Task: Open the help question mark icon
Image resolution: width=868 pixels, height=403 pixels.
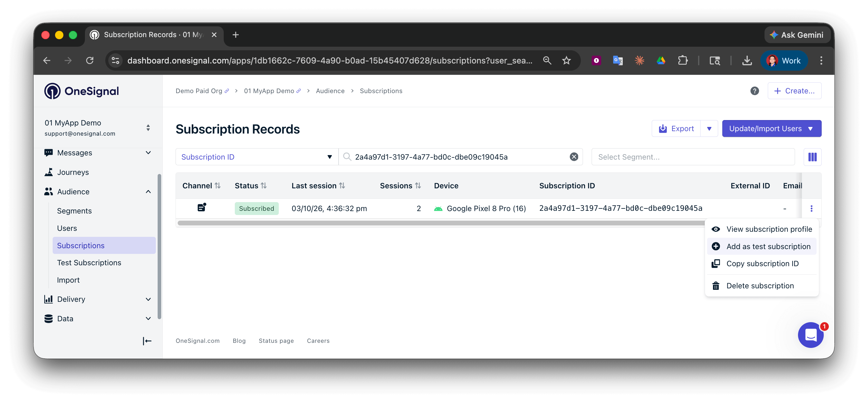Action: point(754,91)
